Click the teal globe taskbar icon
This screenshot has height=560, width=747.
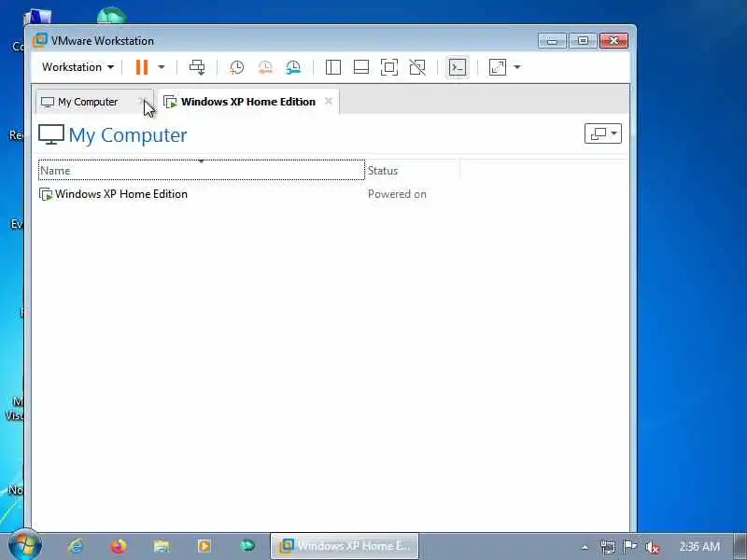[247, 546]
